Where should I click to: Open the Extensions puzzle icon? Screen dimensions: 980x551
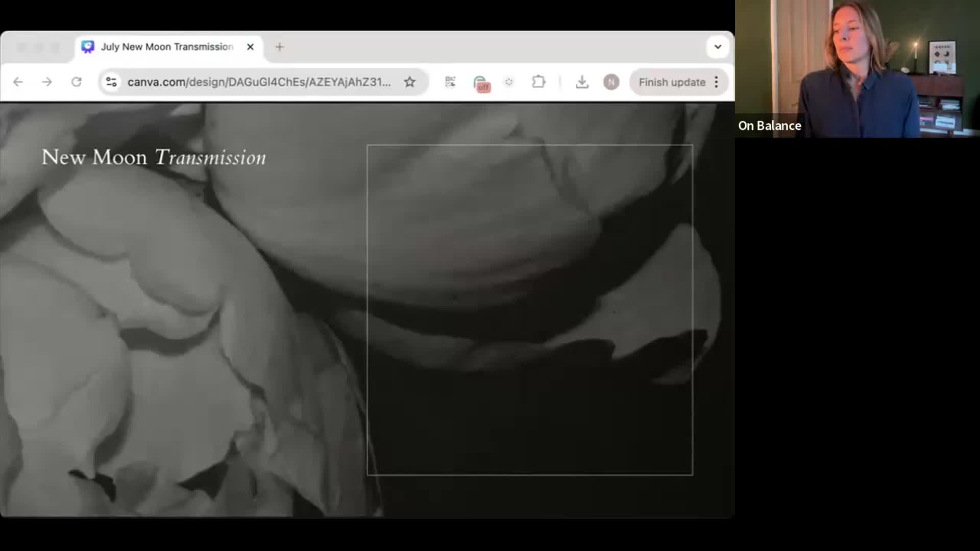(538, 82)
